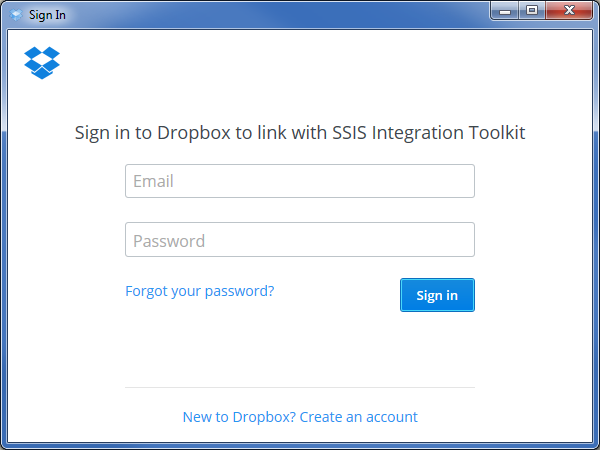600x450 pixels.
Task: Focus the Password input field
Action: pos(300,240)
